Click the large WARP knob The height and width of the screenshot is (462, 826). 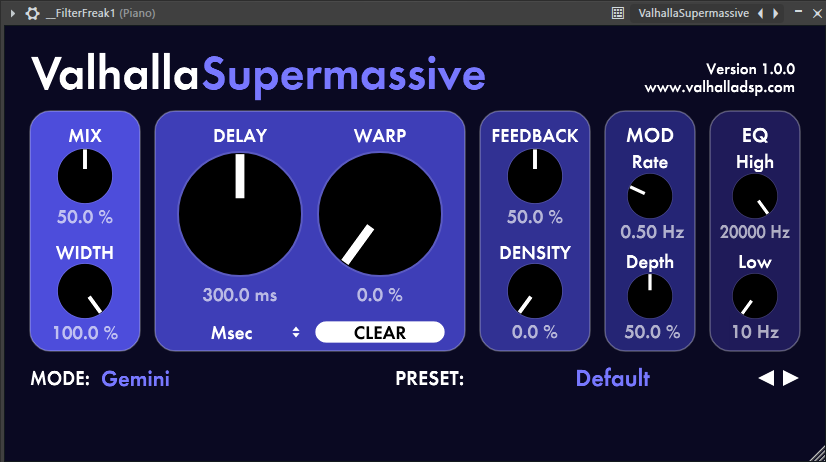pos(380,212)
